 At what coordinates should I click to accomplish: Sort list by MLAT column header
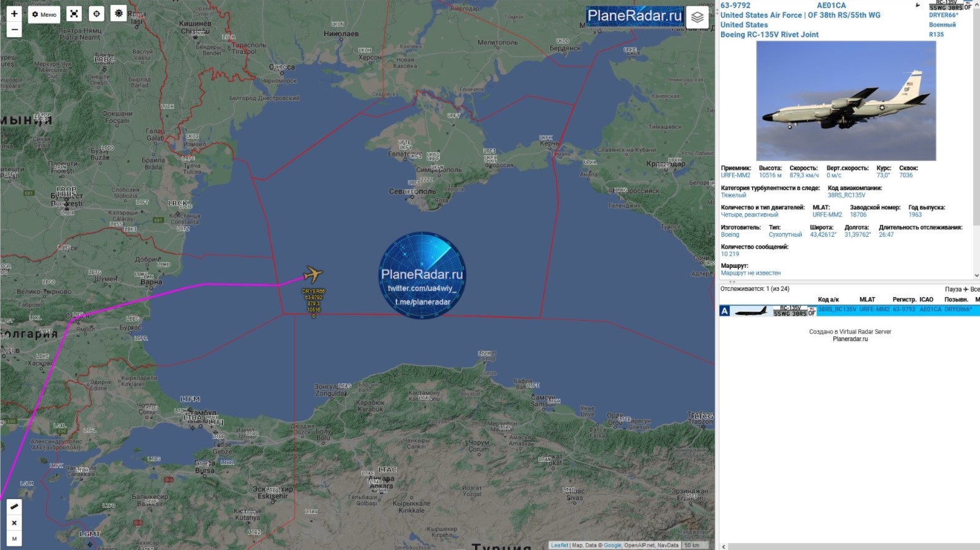867,300
